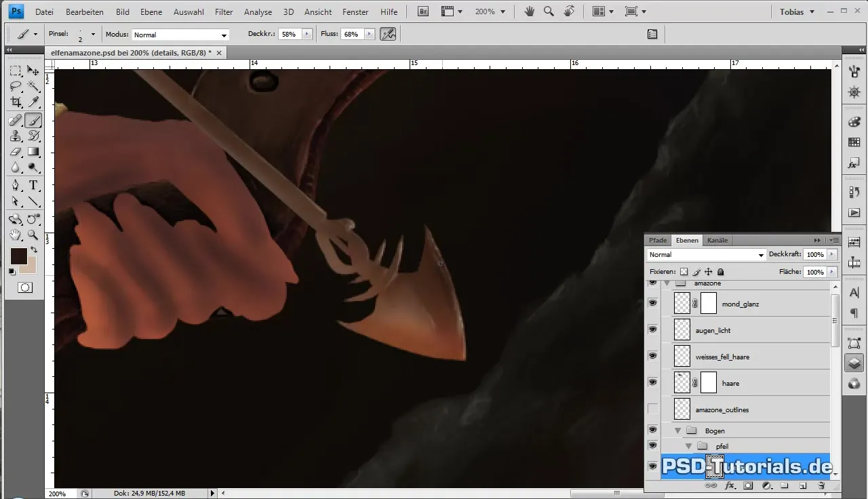The width and height of the screenshot is (868, 499).
Task: Hide the Bogen group
Action: point(652,430)
